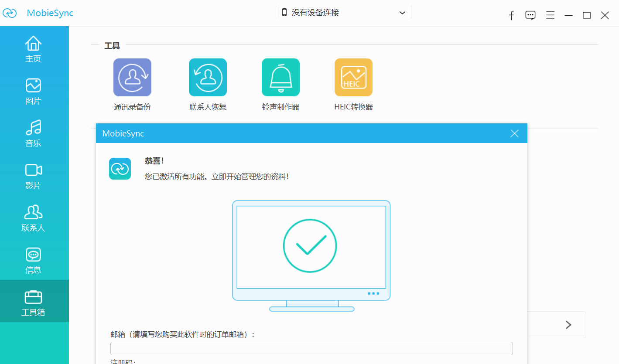619x364 pixels.
Task: Launch the 通讯录备份 contacts backup tool
Action: tap(132, 77)
